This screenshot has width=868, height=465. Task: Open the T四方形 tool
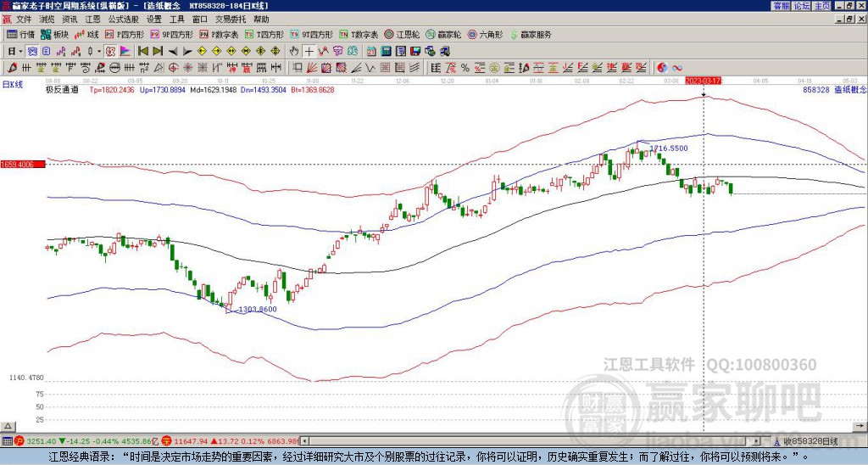point(264,34)
